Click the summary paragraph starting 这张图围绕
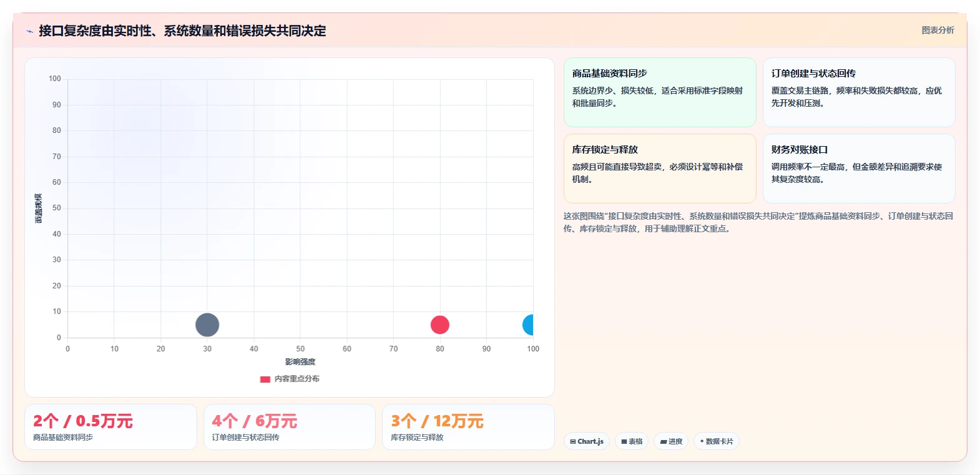The width and height of the screenshot is (980, 475). point(758,222)
